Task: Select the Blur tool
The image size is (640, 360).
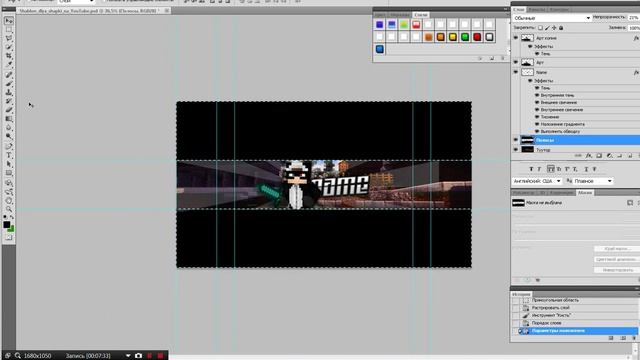Action: point(9,128)
